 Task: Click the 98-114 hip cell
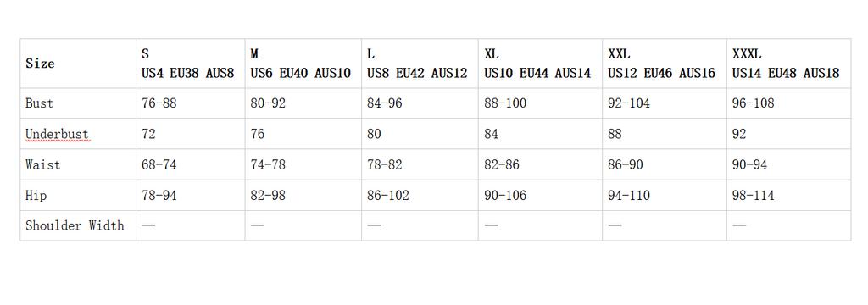pyautogui.click(x=789, y=195)
